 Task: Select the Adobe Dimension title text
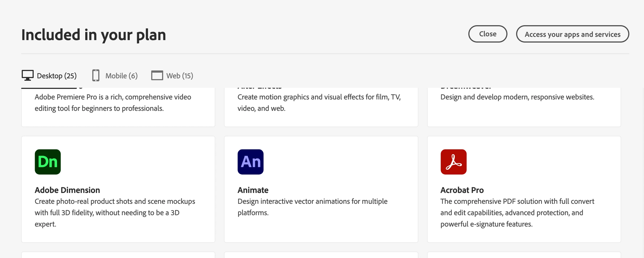click(x=67, y=190)
